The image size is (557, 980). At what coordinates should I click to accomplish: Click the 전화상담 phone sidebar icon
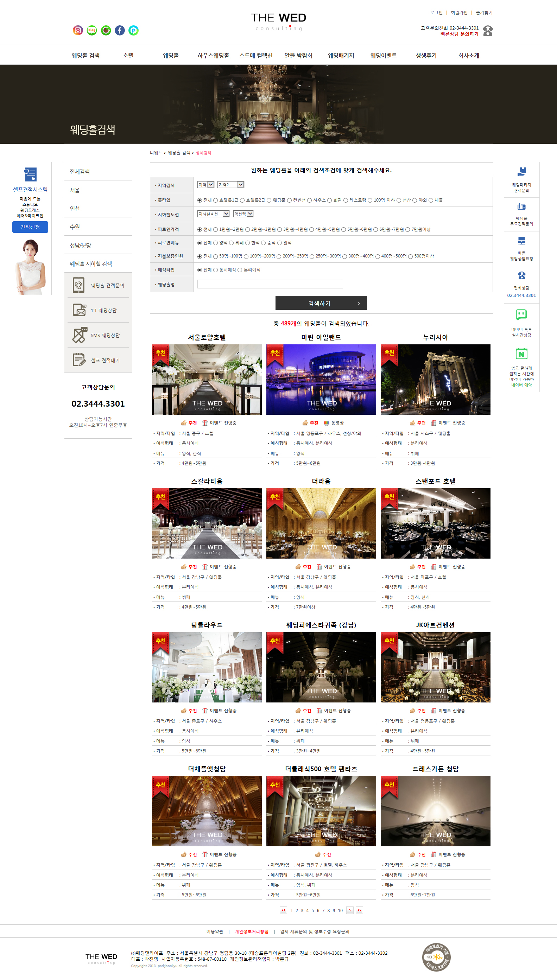point(521,276)
